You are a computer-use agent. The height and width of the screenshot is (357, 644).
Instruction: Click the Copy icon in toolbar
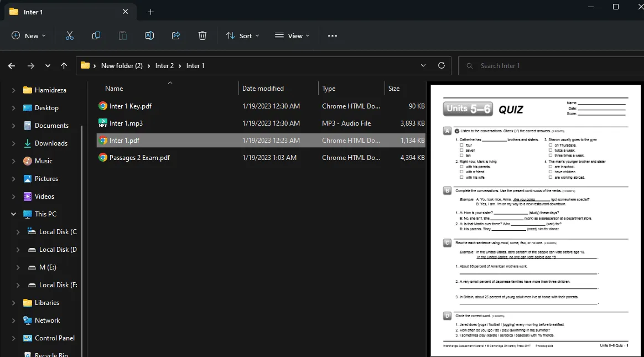[96, 35]
